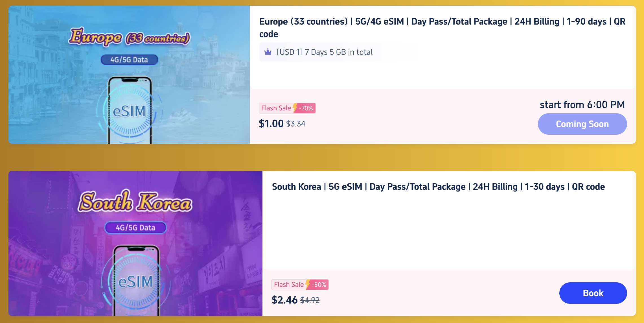Open the Europe 33 countries eSIM product title
The image size is (644, 323).
pos(442,27)
